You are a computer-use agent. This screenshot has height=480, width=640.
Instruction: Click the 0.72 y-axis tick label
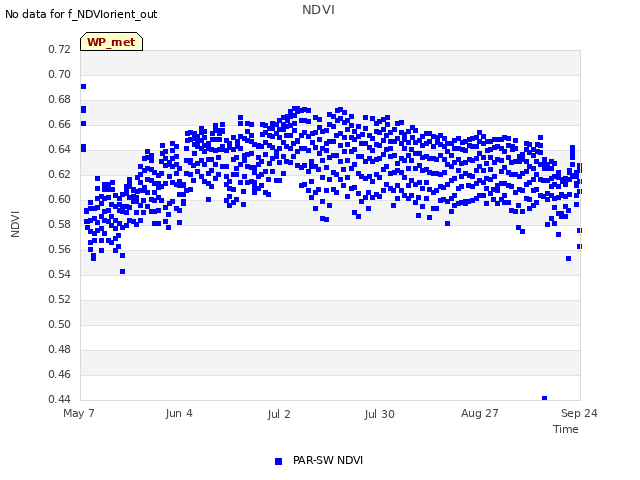tap(60, 49)
